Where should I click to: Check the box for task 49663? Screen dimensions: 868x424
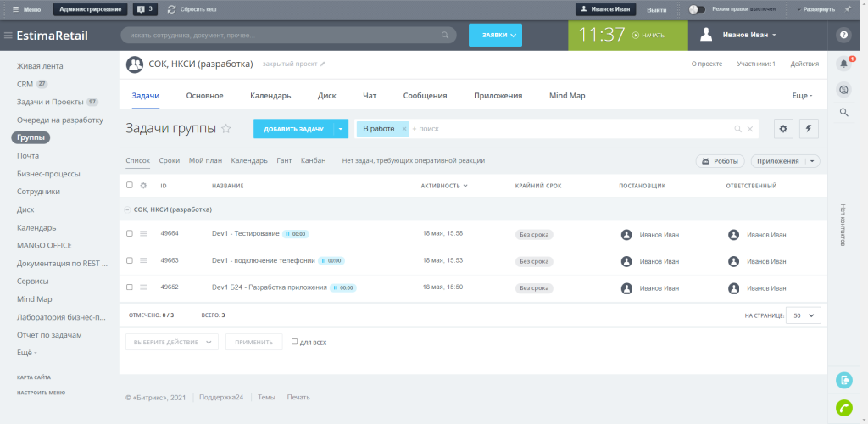[130, 260]
